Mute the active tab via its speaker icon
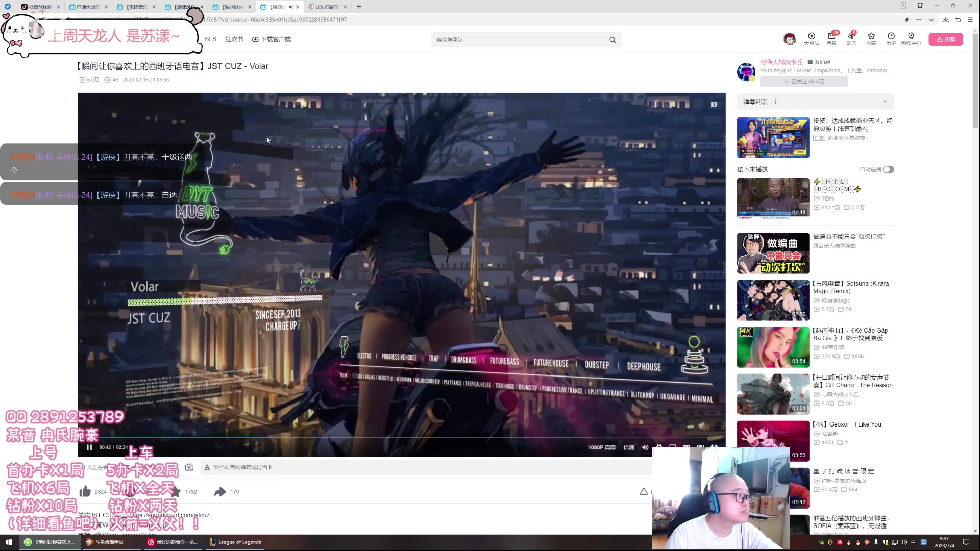Image resolution: width=980 pixels, height=551 pixels. [290, 7]
